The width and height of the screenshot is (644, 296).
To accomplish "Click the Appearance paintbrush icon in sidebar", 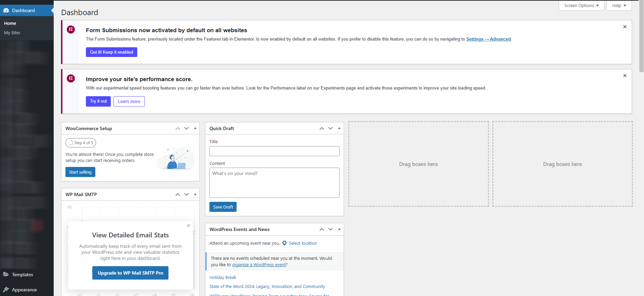I will [6, 290].
